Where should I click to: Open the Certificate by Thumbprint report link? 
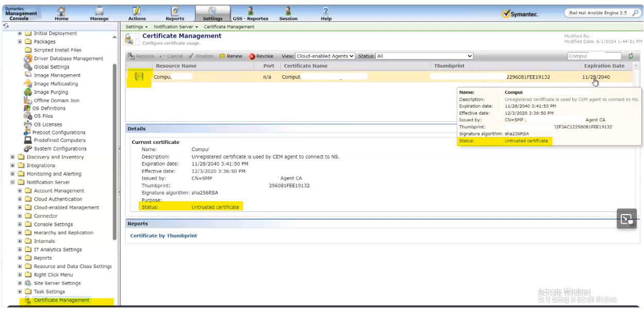(163, 236)
